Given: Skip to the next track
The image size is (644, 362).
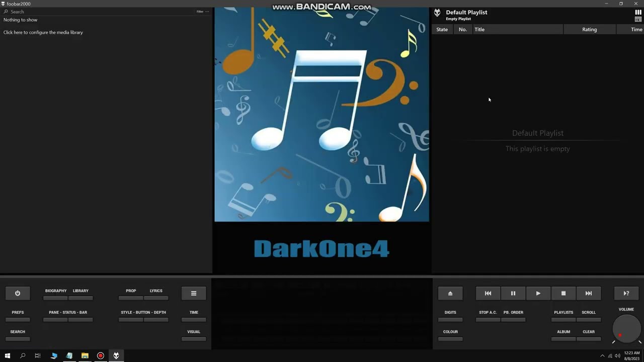Looking at the screenshot, I should click(589, 293).
